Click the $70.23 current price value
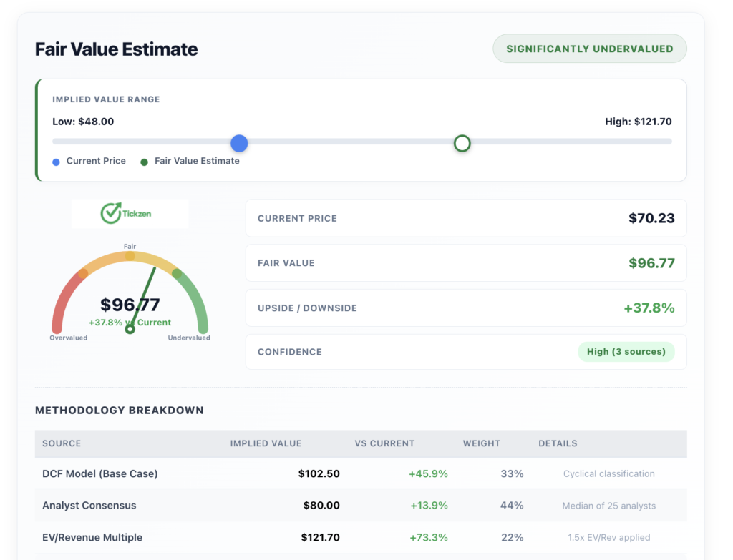The width and height of the screenshot is (733, 560). tap(651, 218)
